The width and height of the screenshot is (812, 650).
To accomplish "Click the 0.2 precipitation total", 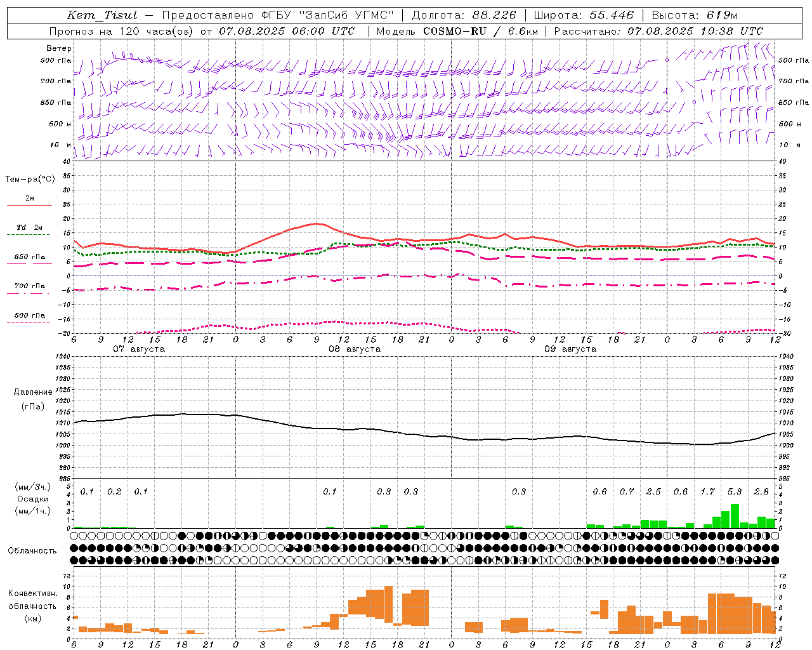I will (114, 492).
